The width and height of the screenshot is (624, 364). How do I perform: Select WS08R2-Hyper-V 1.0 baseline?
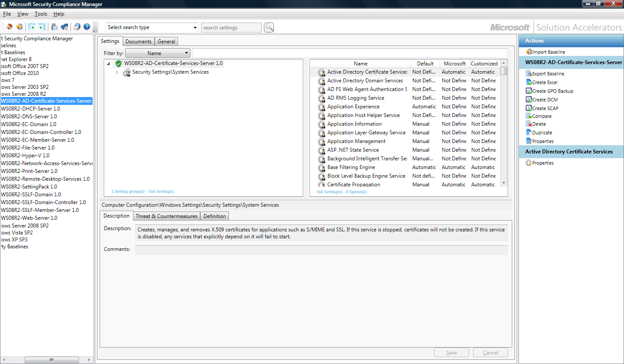(25, 156)
